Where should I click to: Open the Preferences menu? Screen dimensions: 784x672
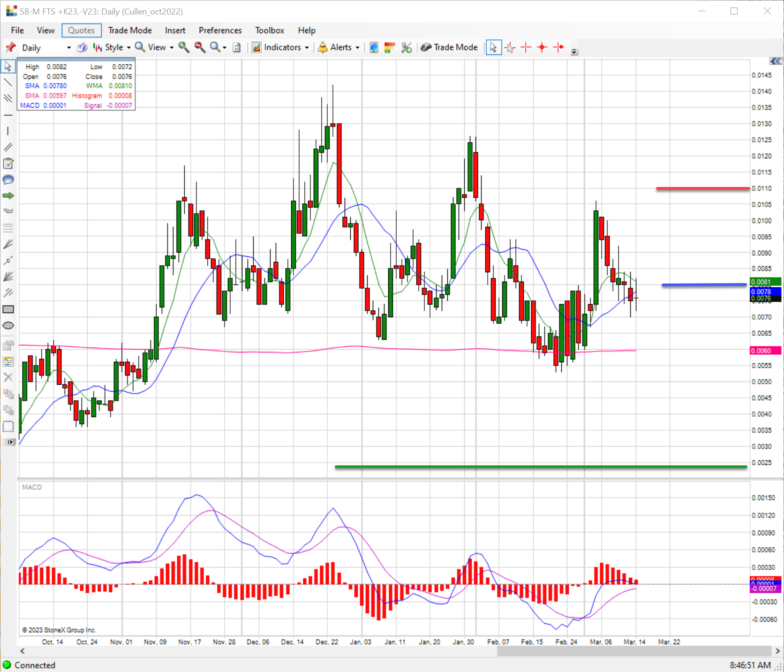tap(220, 30)
